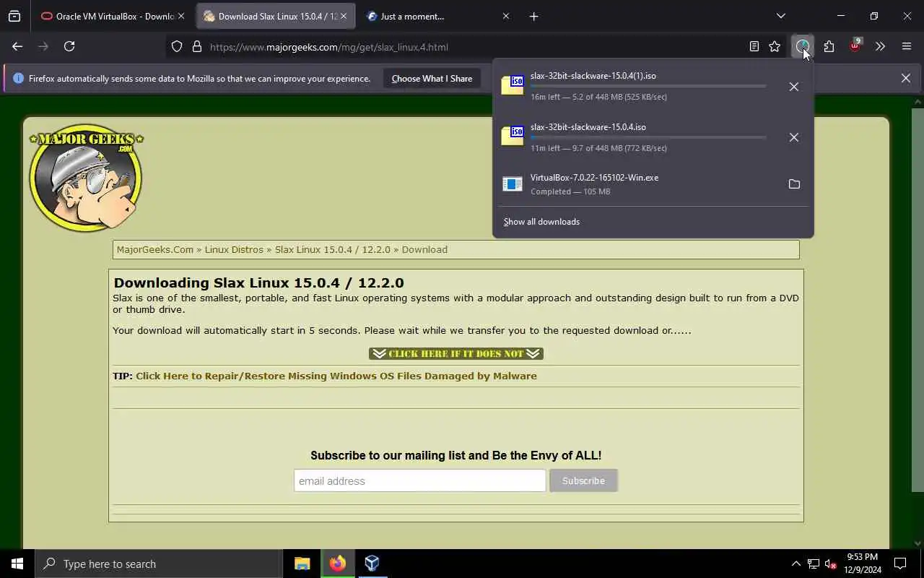Open MajorGeeks.Com breadcrumb link
This screenshot has height=578, width=924.
(155, 249)
